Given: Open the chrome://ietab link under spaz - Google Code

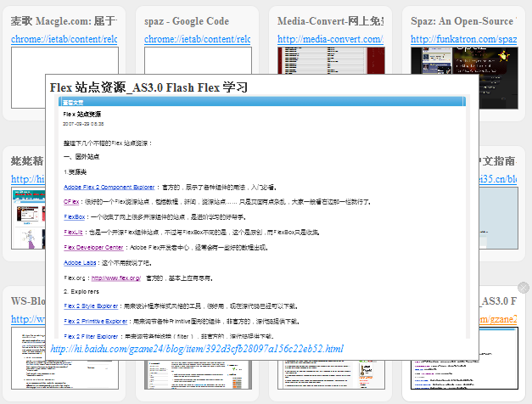Looking at the screenshot, I should point(197,39).
